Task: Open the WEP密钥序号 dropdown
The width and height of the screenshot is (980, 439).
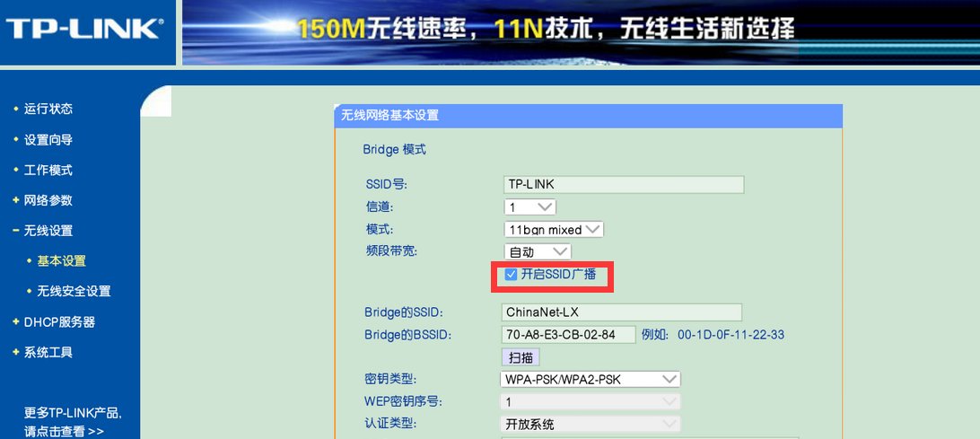Action: [x=590, y=401]
